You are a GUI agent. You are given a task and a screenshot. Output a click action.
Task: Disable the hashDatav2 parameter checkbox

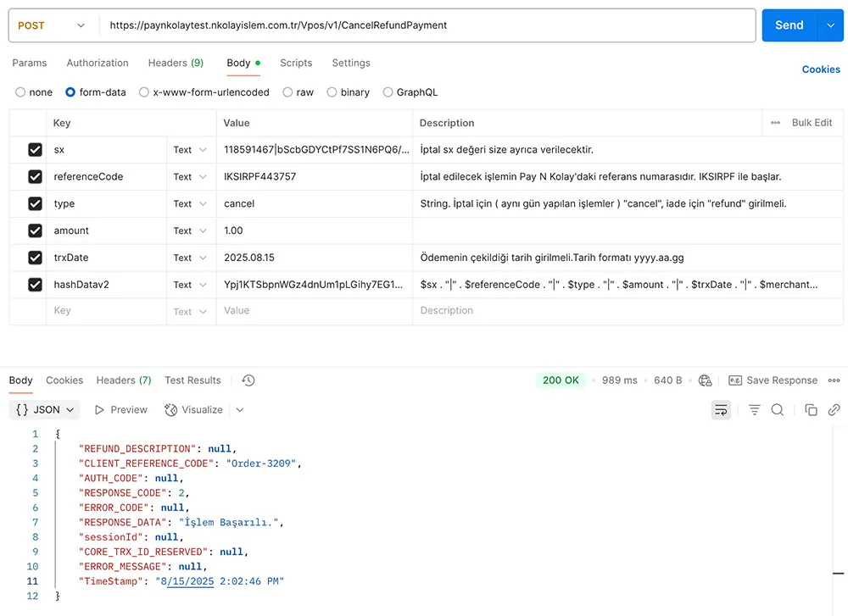click(x=35, y=285)
